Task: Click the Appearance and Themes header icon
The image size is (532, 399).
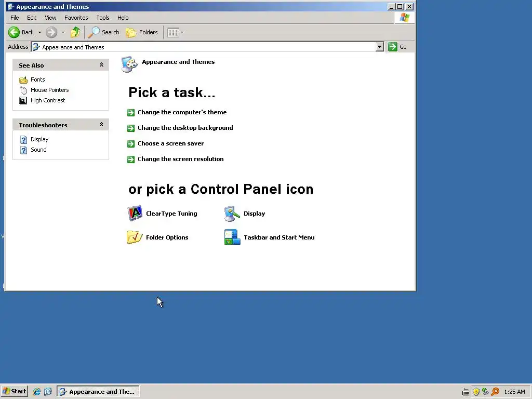Action: point(129,64)
